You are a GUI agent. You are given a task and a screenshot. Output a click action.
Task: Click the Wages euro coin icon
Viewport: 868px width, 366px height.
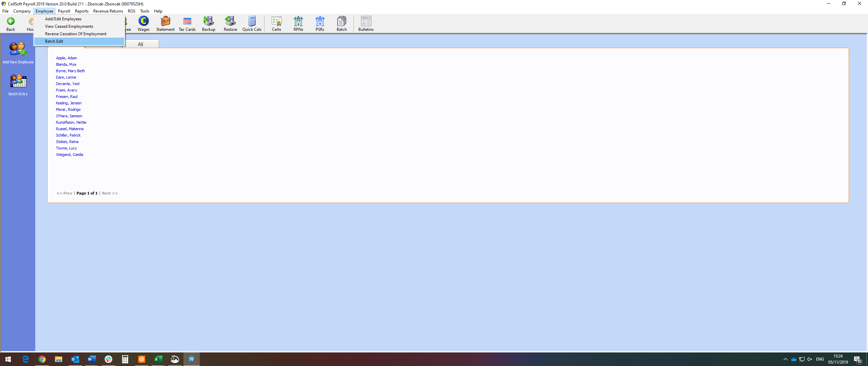[x=143, y=22]
